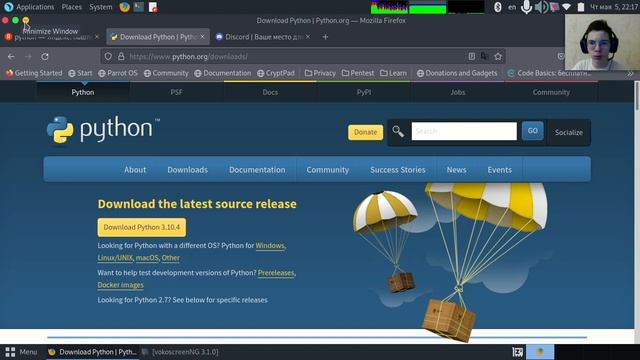Click the Donate button

[365, 132]
